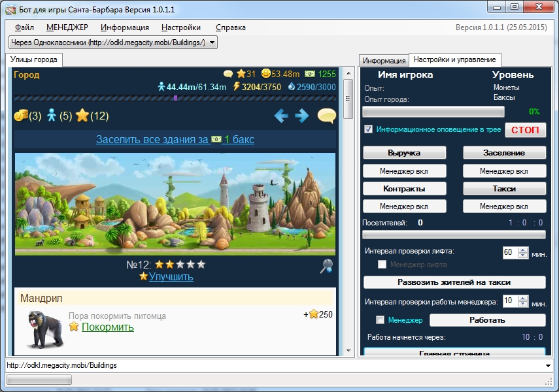Enable the Менеджер checkbox
Screen dimensions: 559x392
(x=380, y=320)
